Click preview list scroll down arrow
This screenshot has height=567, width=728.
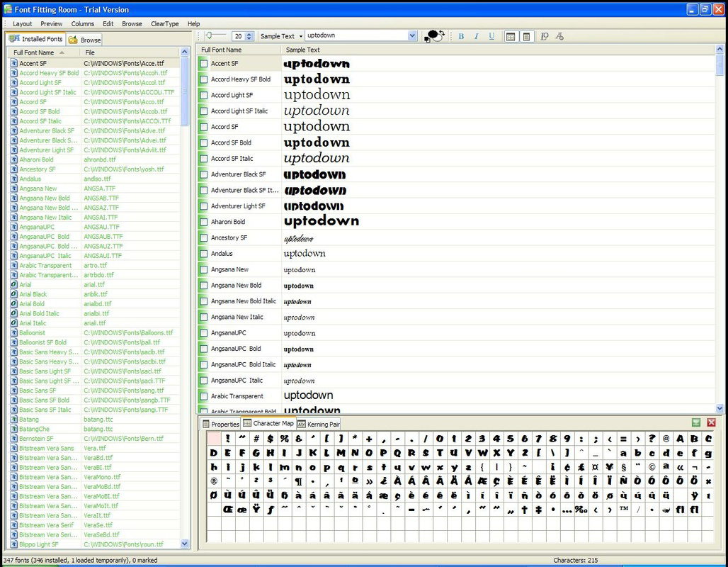click(720, 408)
